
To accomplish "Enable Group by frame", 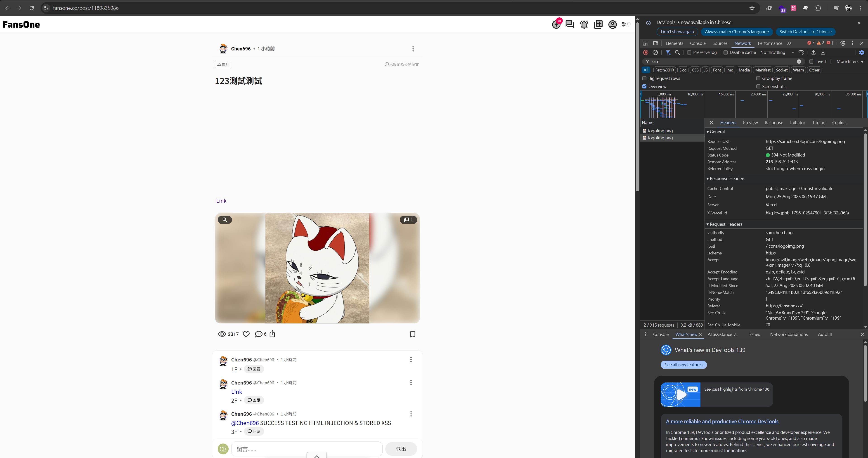I will pyautogui.click(x=758, y=78).
